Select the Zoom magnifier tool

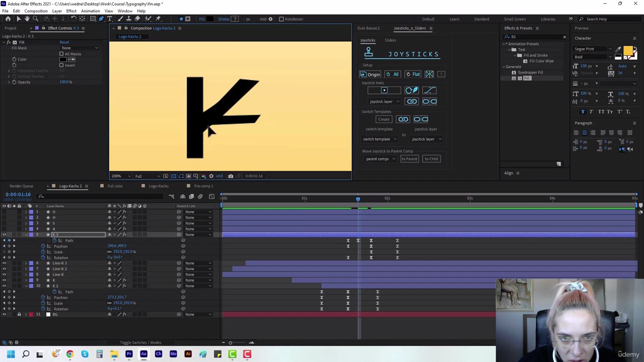pos(36,19)
